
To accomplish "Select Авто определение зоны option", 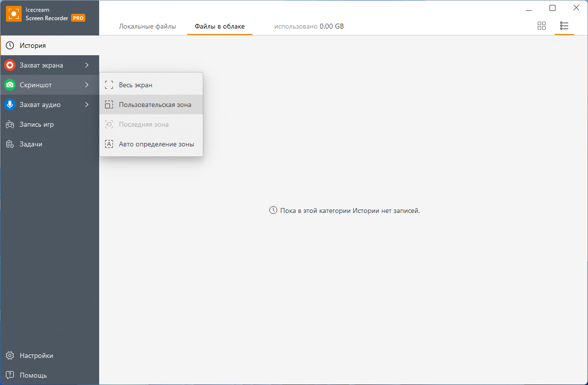I will pyautogui.click(x=156, y=144).
